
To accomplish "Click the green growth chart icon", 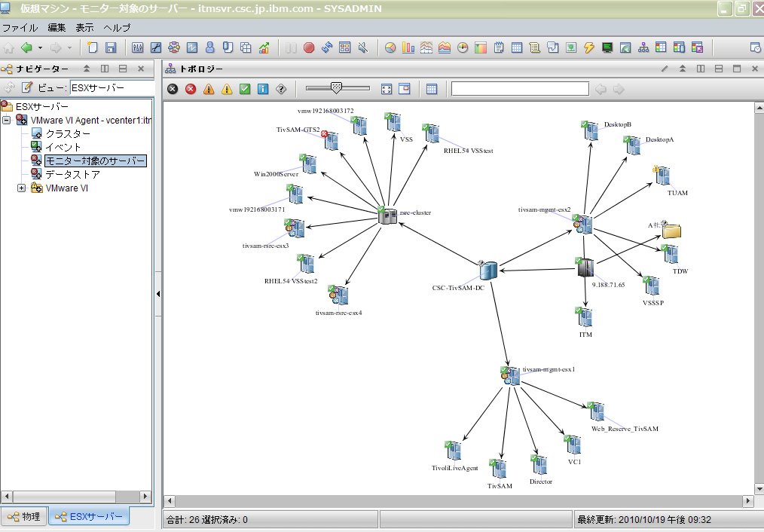I will pyautogui.click(x=264, y=47).
